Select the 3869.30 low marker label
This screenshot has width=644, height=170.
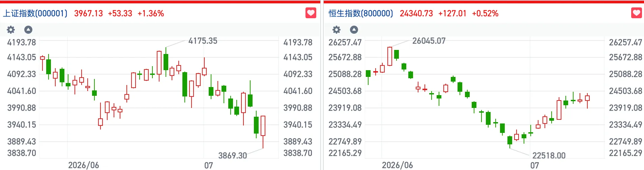click(233, 155)
